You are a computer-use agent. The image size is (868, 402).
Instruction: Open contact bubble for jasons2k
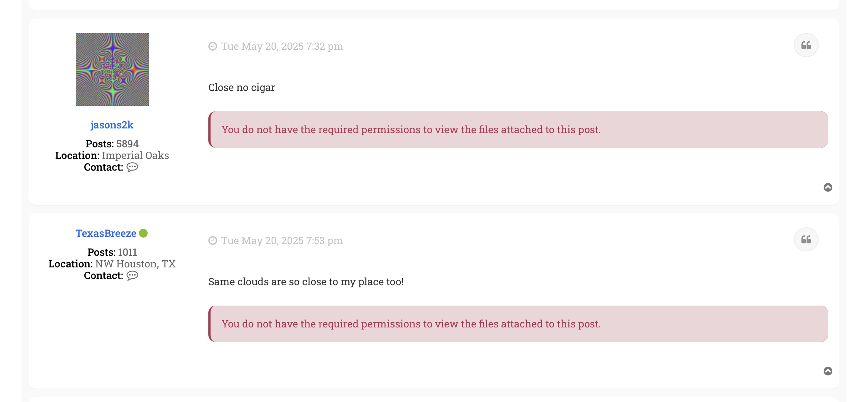132,167
